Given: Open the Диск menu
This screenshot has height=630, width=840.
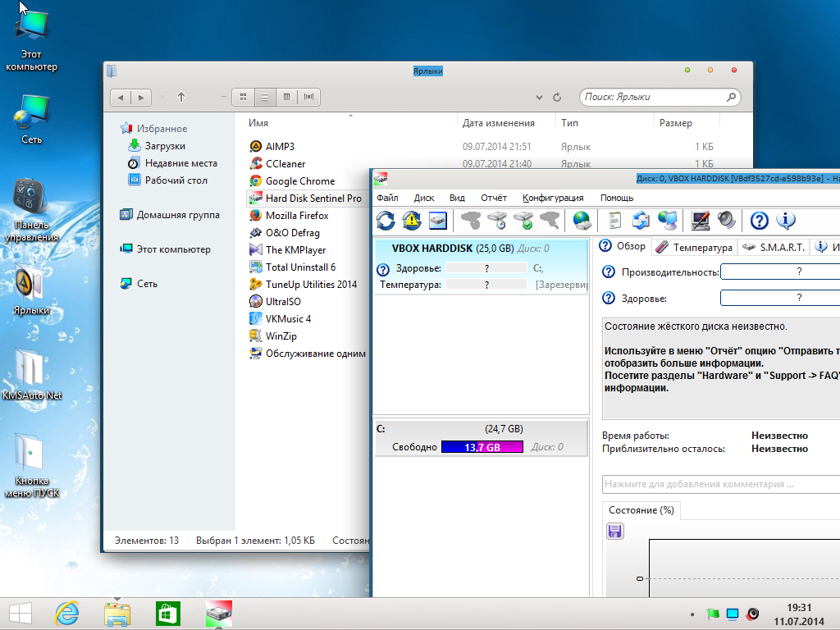Looking at the screenshot, I should coord(424,198).
